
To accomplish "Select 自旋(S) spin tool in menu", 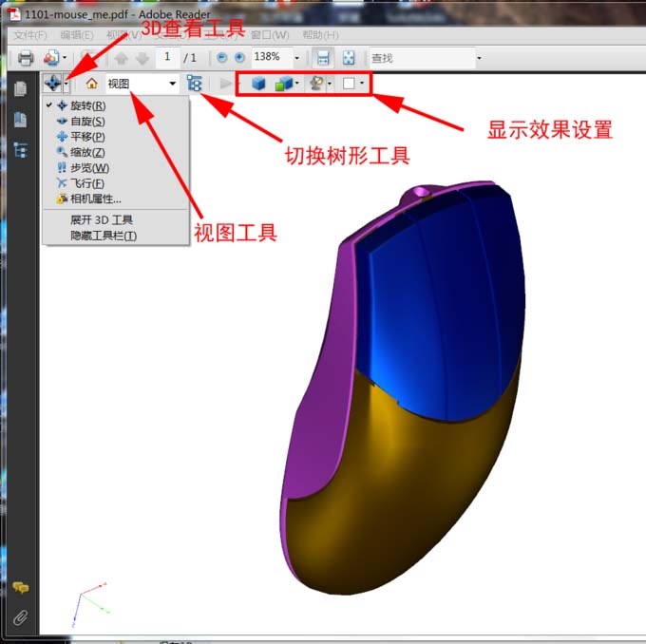I will (x=86, y=121).
